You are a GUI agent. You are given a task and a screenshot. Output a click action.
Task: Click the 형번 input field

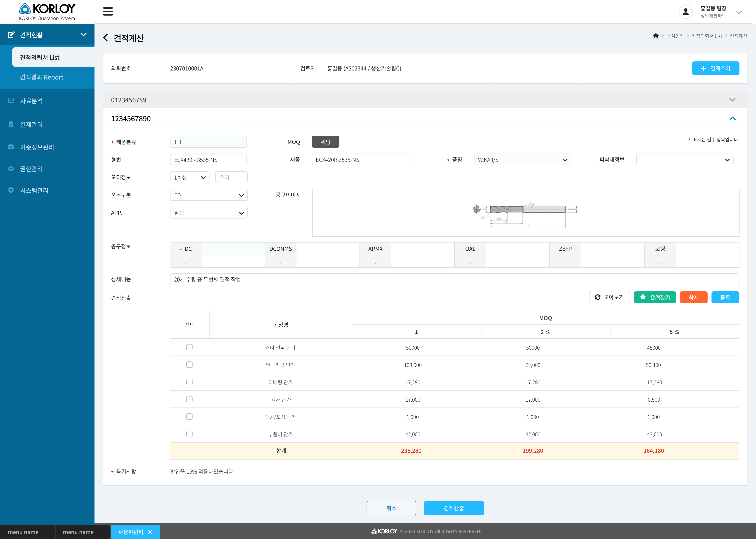click(208, 160)
